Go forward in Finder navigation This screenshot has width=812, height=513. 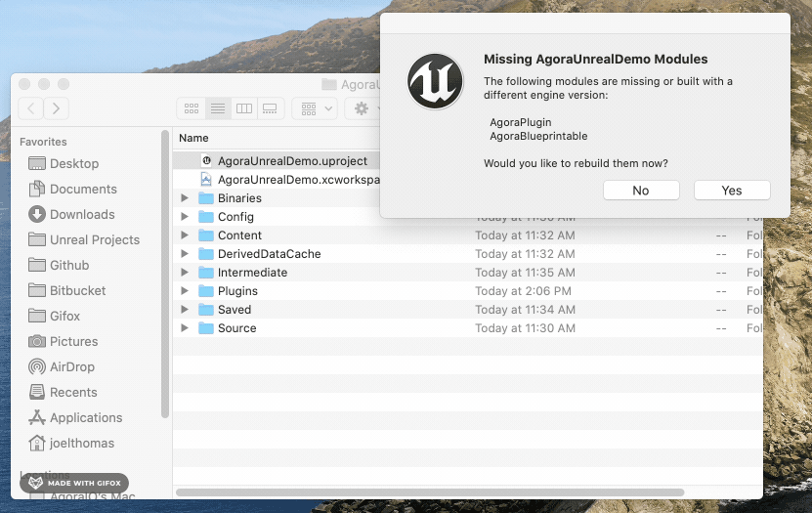[56, 108]
